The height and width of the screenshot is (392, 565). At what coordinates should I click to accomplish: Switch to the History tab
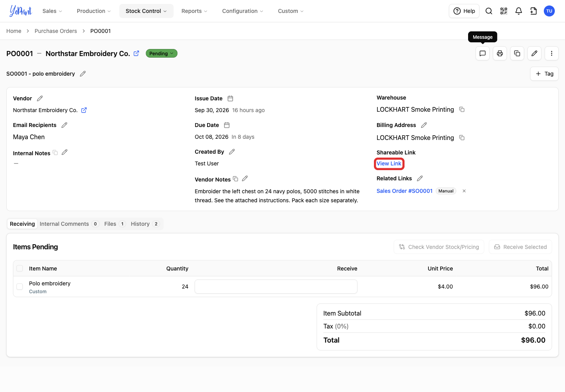145,224
